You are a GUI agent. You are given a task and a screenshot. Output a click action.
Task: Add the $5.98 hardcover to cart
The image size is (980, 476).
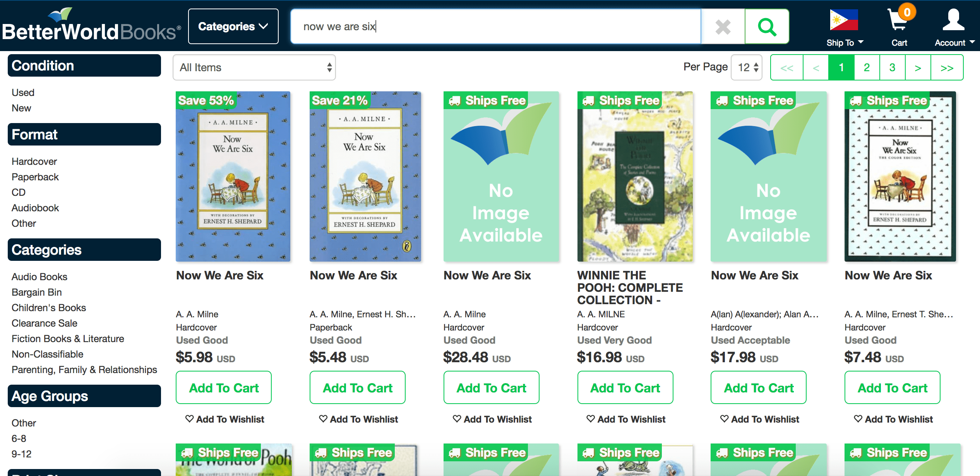(x=224, y=387)
